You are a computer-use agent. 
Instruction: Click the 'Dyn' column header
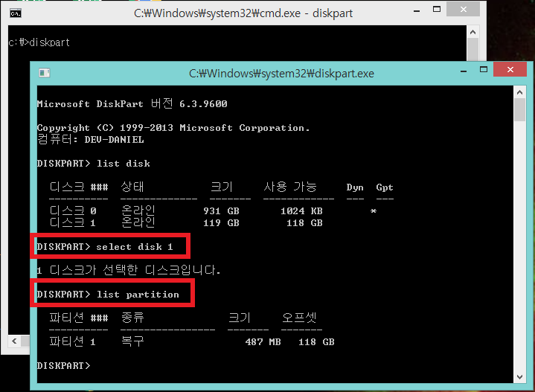coord(355,187)
